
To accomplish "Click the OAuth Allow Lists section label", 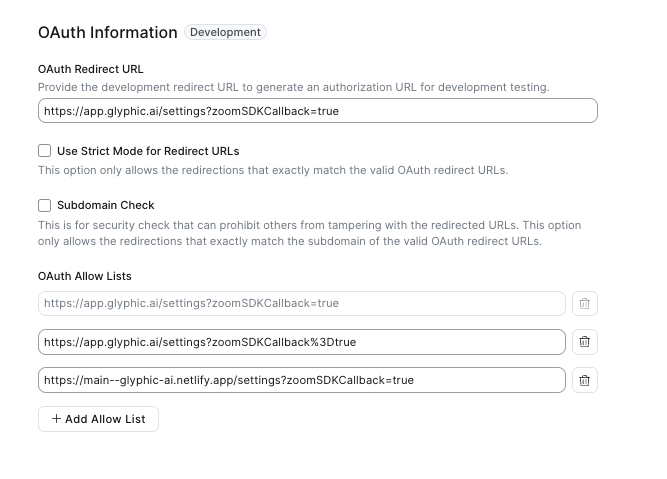I will click(x=85, y=276).
